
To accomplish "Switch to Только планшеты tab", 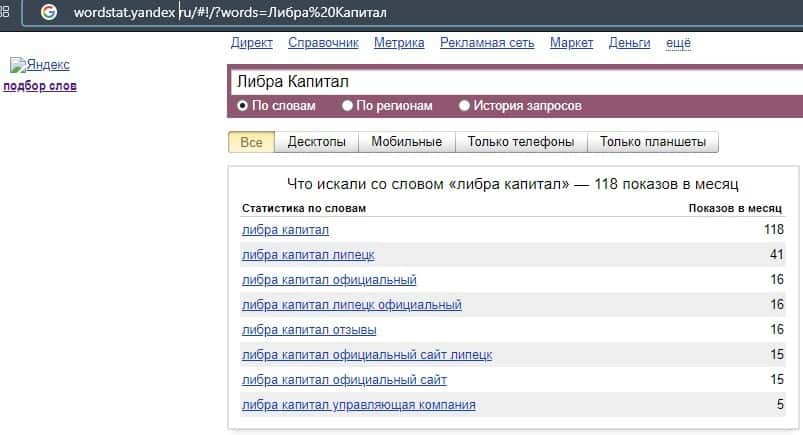I will [x=653, y=142].
